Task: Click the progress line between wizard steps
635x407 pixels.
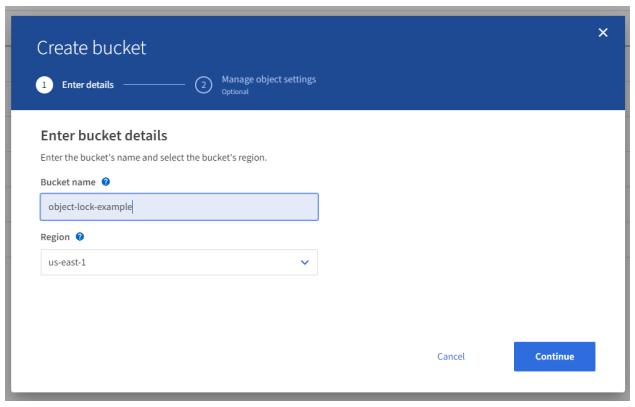Action: click(155, 85)
